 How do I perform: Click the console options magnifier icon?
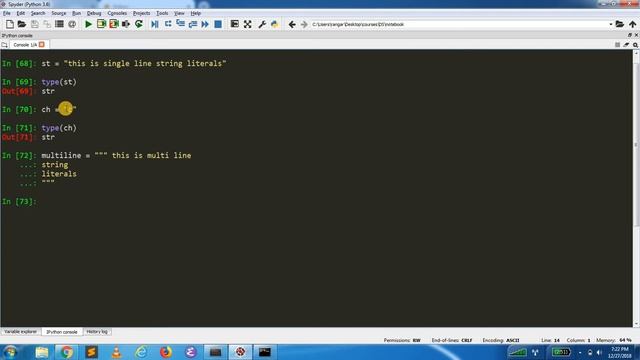pos(635,45)
